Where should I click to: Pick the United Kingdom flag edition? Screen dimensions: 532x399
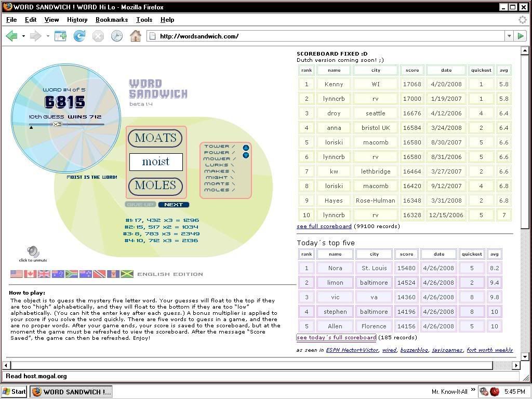(44, 274)
